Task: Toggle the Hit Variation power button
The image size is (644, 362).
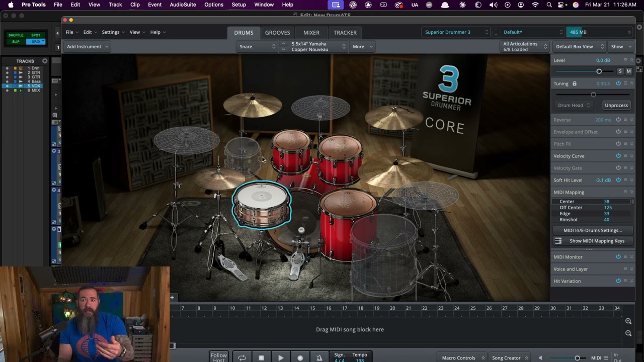Action: pyautogui.click(x=618, y=281)
